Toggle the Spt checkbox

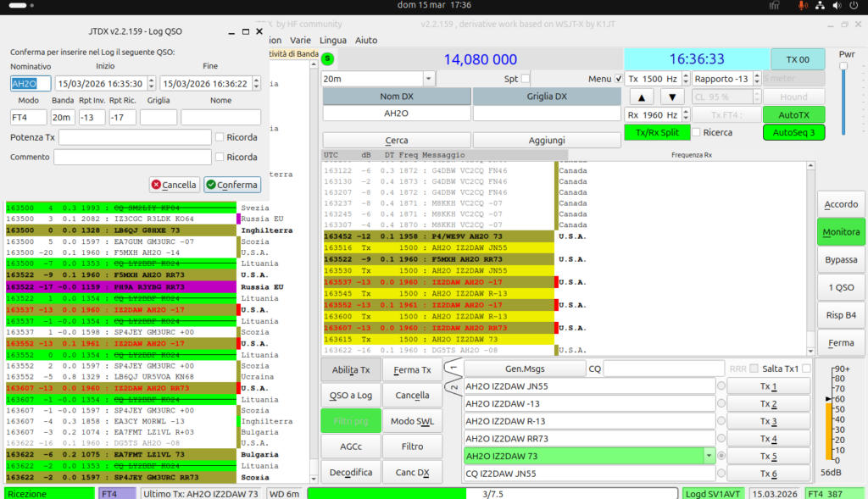[x=526, y=79]
